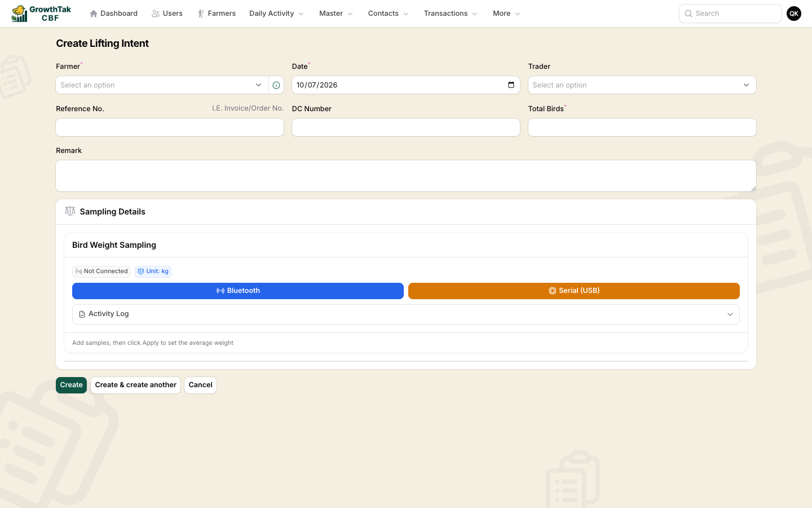The height and width of the screenshot is (508, 812).
Task: Click the Bird Weight Sampling heading
Action: point(114,245)
